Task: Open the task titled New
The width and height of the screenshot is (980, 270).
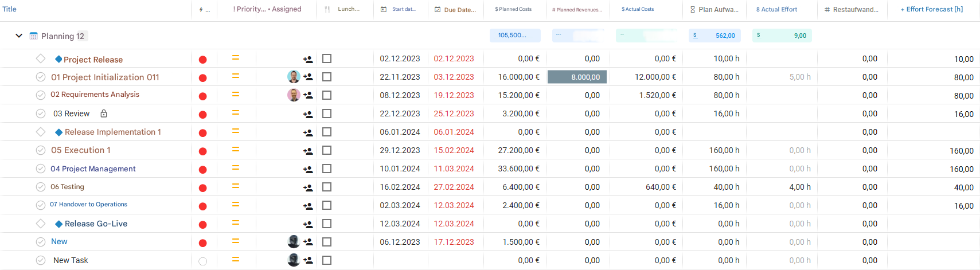Action: [59, 241]
